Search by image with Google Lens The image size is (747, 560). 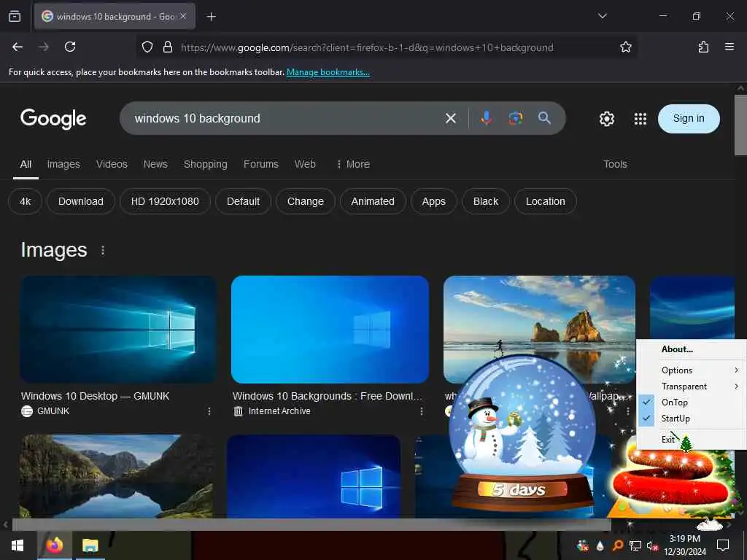516,118
